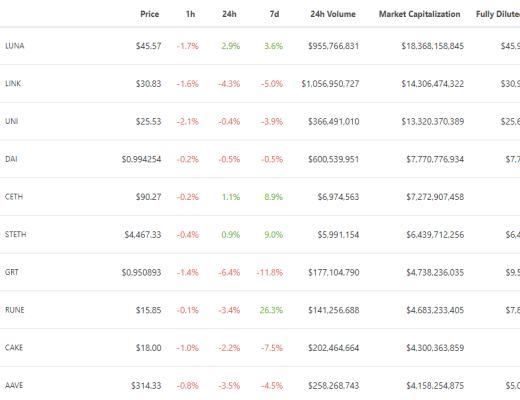The width and height of the screenshot is (520, 400).
Task: Click STETH 7d change 9.0%
Action: pyautogui.click(x=273, y=235)
